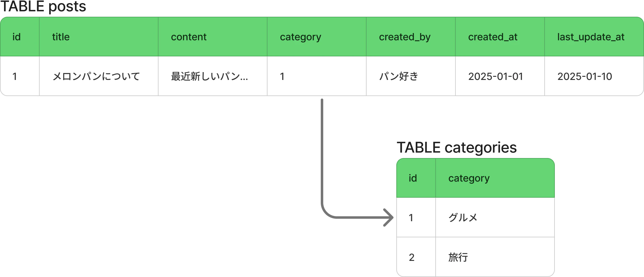This screenshot has height=277, width=644.
Task: Click the TABLE posts heading
Action: pos(43,6)
